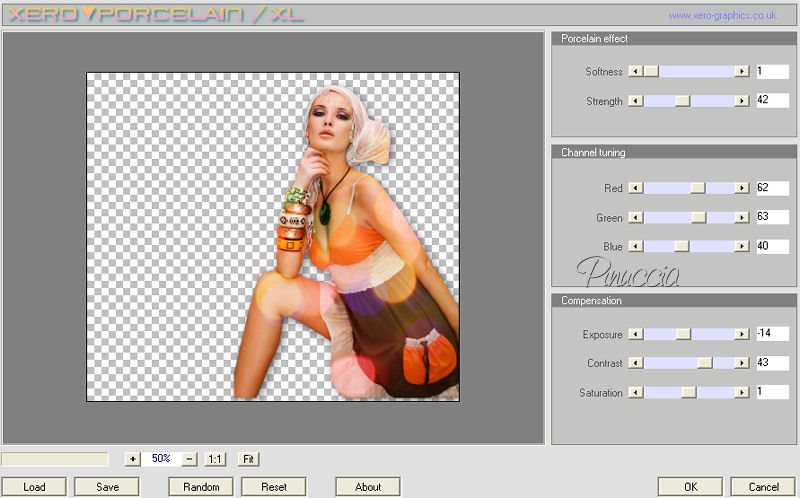Open the About dialog
Screen dimensions: 800x498
point(368,487)
